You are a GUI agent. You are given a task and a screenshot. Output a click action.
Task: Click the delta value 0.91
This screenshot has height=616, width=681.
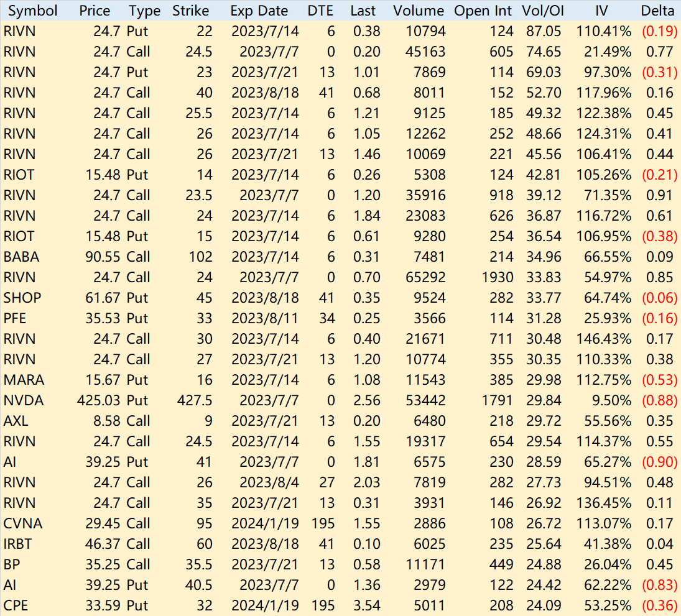tap(660, 195)
